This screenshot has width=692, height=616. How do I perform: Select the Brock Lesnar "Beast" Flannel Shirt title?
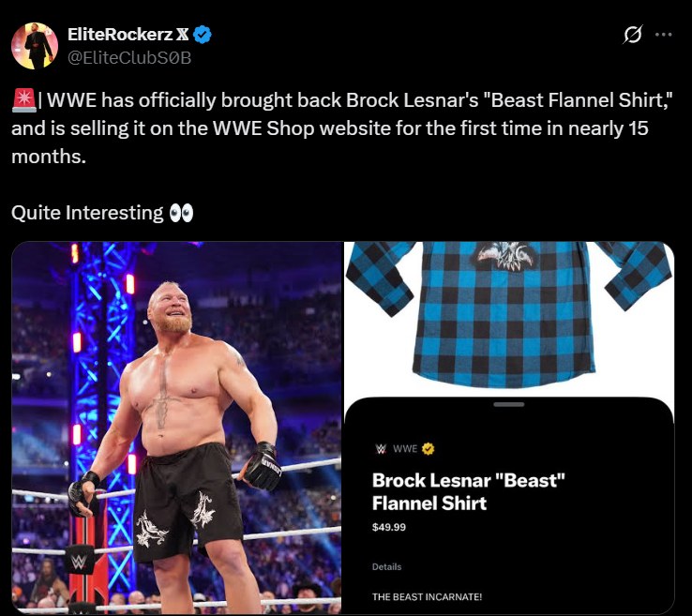468,491
